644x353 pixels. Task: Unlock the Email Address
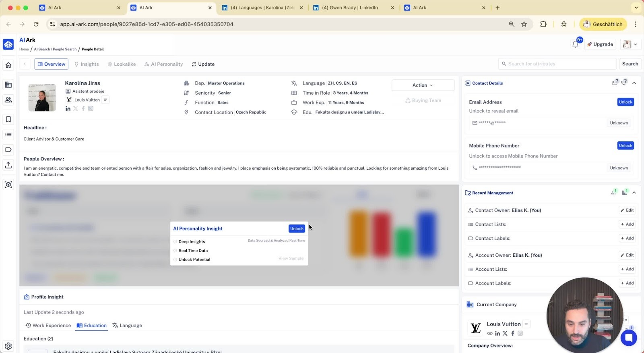[x=625, y=102]
